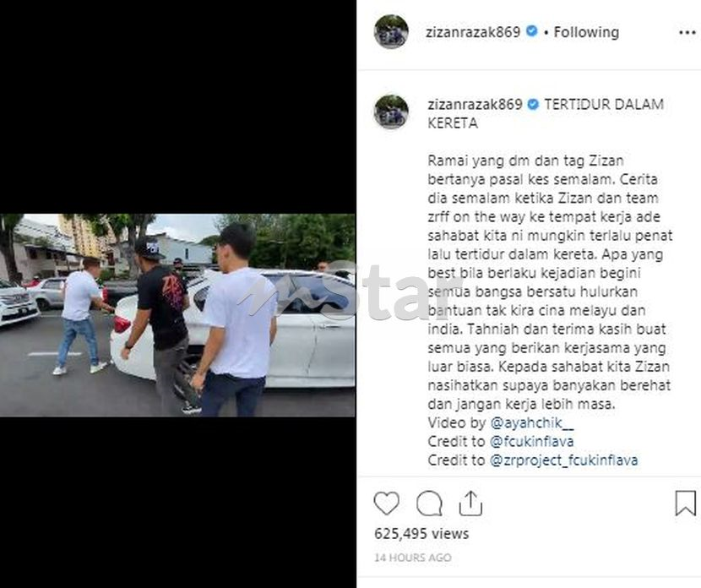The width and height of the screenshot is (701, 588).
Task: Click the verified badge in the header
Action: coord(531,31)
